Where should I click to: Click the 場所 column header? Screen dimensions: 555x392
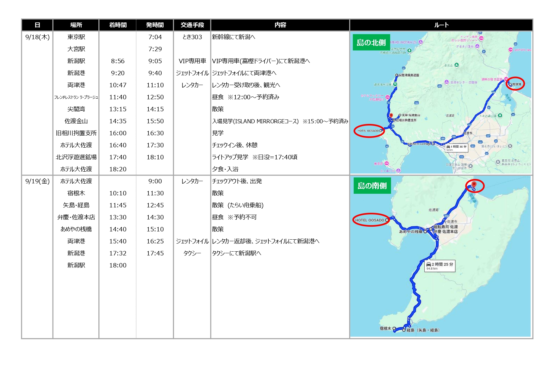coord(76,25)
